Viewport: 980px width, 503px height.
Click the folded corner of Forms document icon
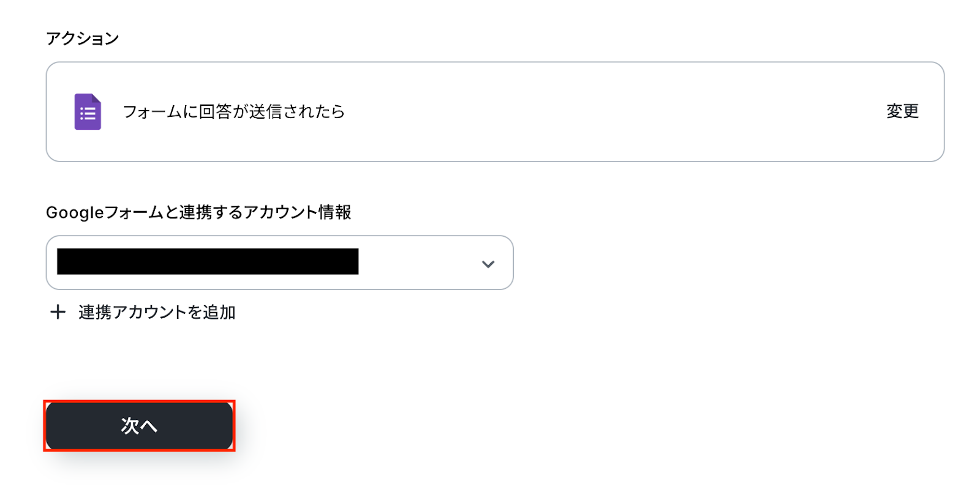(x=96, y=99)
